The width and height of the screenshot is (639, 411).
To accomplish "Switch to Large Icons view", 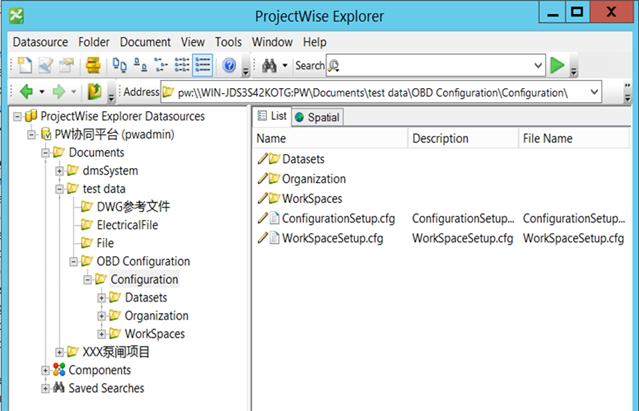I will coord(119,65).
